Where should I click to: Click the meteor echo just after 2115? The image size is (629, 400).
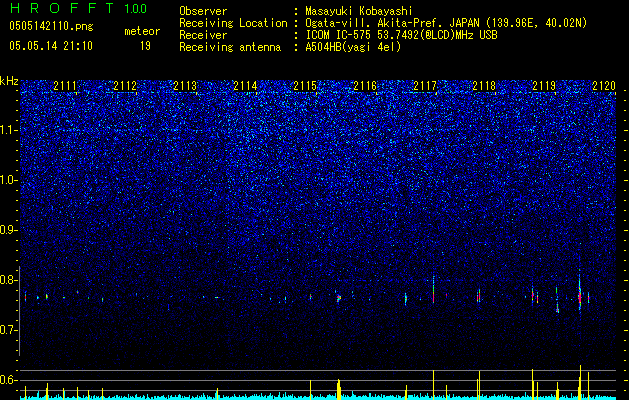pos(339,298)
